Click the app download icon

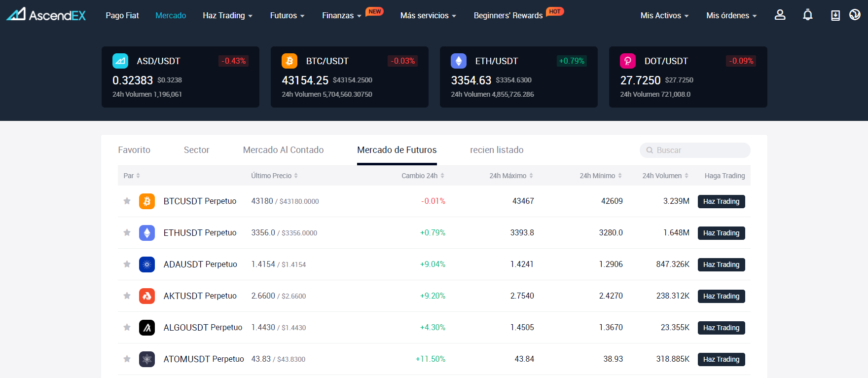tap(835, 15)
